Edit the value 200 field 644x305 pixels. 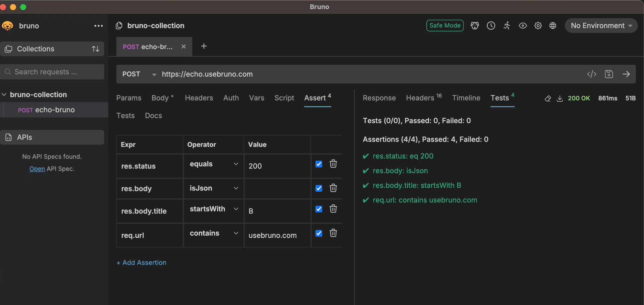coord(277,166)
